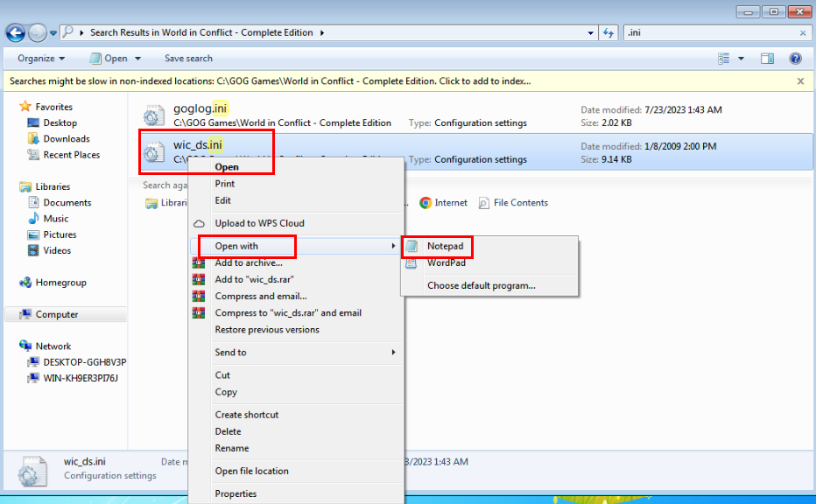Screen dimensions: 816x504
Task: Click Save search in toolbar
Action: 188,59
